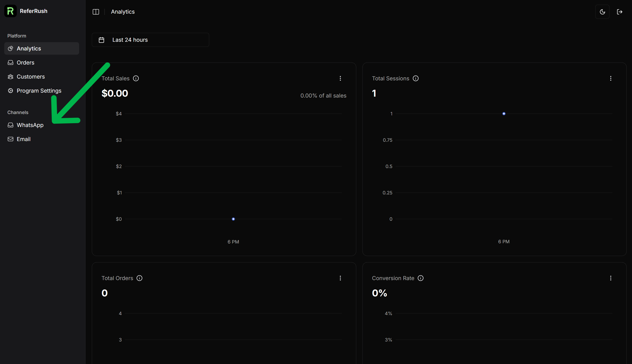632x364 pixels.
Task: Open Program Settings
Action: [x=39, y=91]
